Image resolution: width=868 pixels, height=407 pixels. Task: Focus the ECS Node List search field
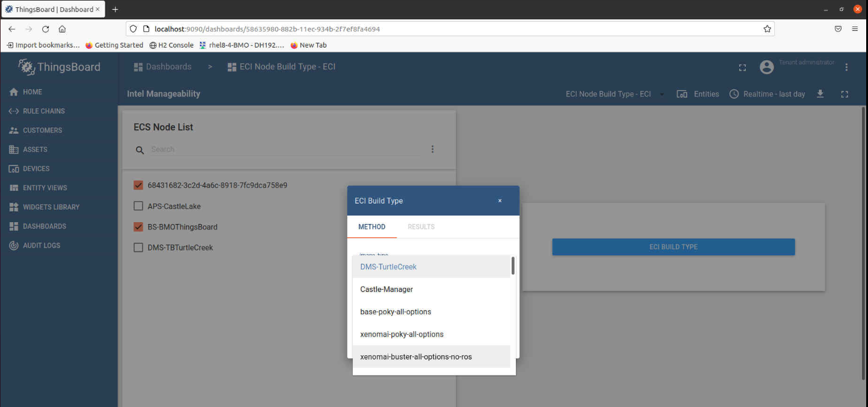coord(285,149)
